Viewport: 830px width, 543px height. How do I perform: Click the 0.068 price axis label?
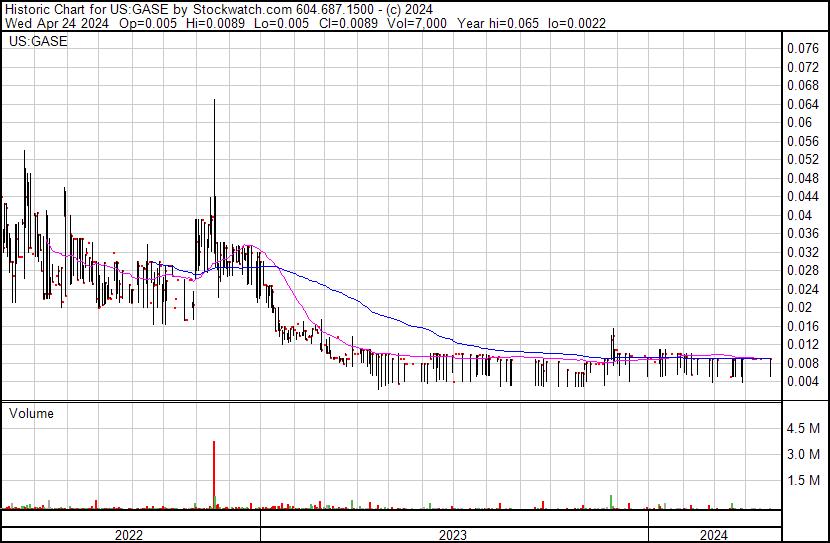803,85
